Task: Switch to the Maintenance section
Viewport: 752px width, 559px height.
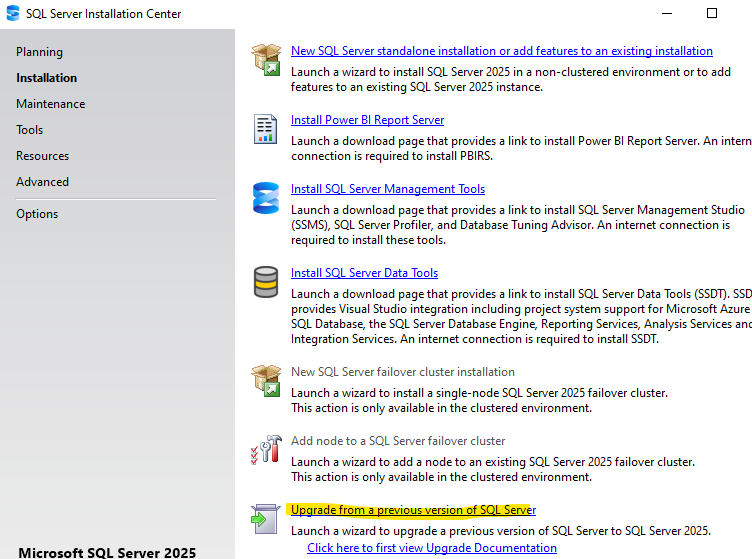Action: click(x=50, y=104)
